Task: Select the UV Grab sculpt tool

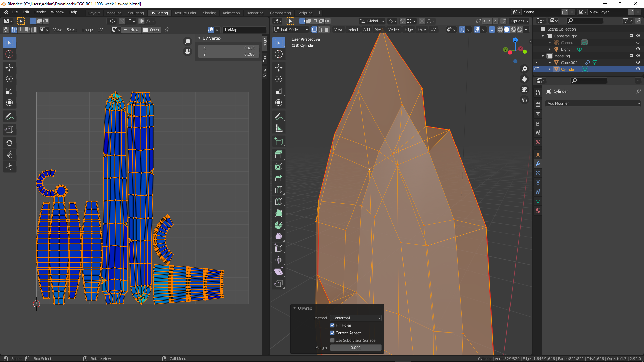Action: [9, 143]
